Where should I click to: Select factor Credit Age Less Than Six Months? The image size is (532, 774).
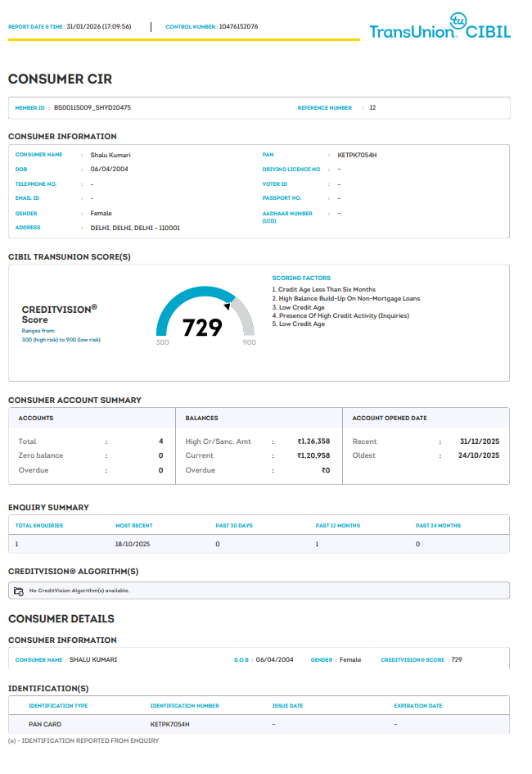(327, 290)
